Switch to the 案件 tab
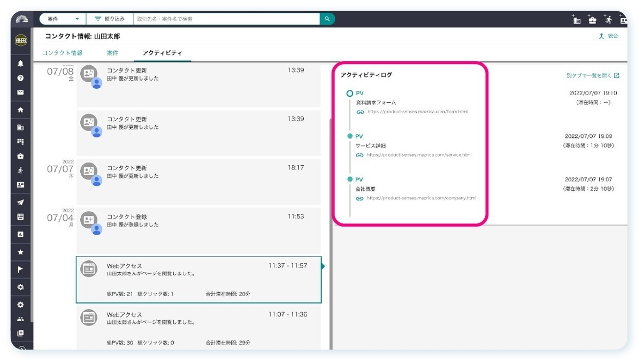Screen dimensions: 642x364 coord(112,53)
